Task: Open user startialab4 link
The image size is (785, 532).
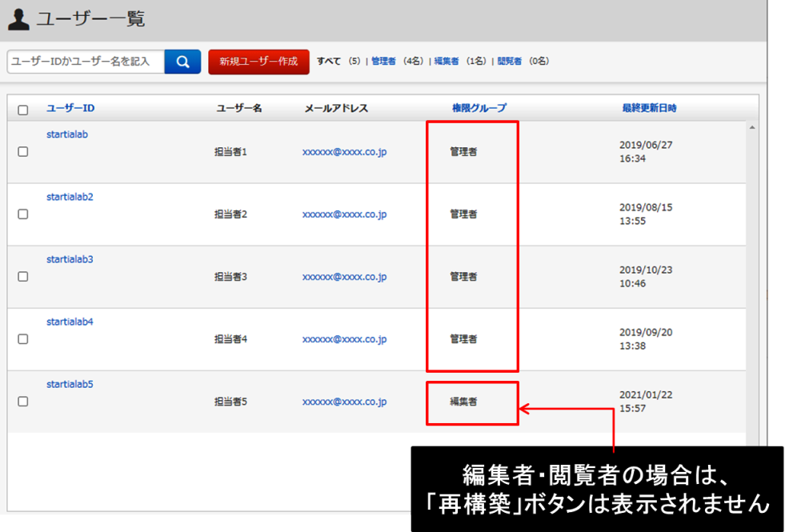Action: [70, 322]
